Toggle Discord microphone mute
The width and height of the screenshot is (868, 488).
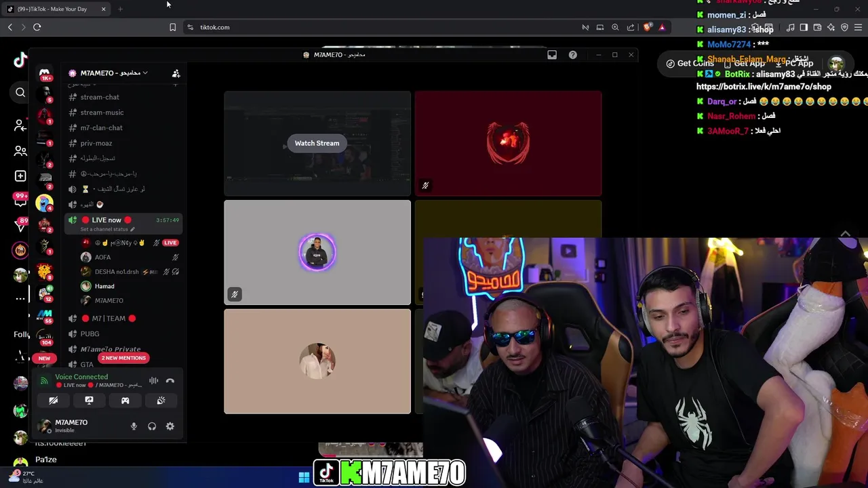(134, 426)
